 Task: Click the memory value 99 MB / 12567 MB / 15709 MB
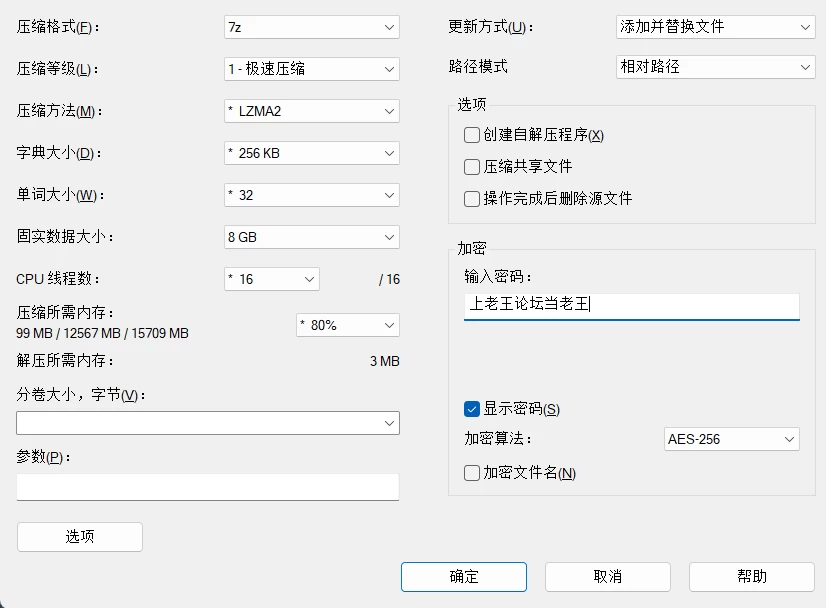[102, 334]
